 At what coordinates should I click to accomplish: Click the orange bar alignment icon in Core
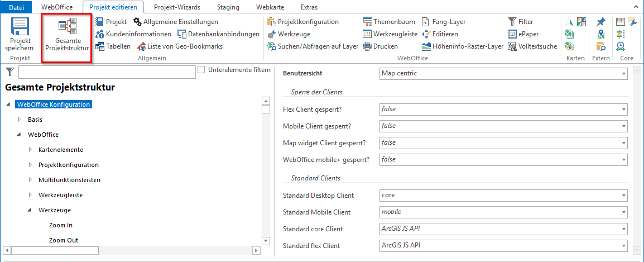[x=621, y=34]
